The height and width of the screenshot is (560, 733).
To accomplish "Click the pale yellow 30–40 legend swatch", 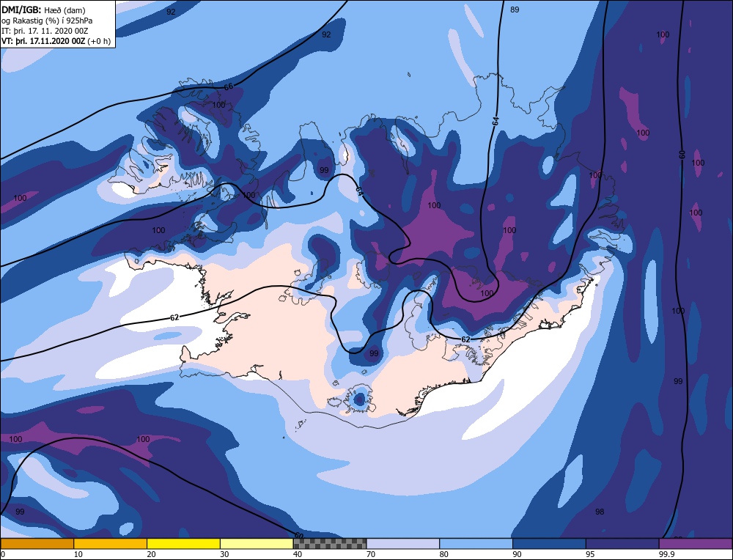I will click(x=257, y=543).
